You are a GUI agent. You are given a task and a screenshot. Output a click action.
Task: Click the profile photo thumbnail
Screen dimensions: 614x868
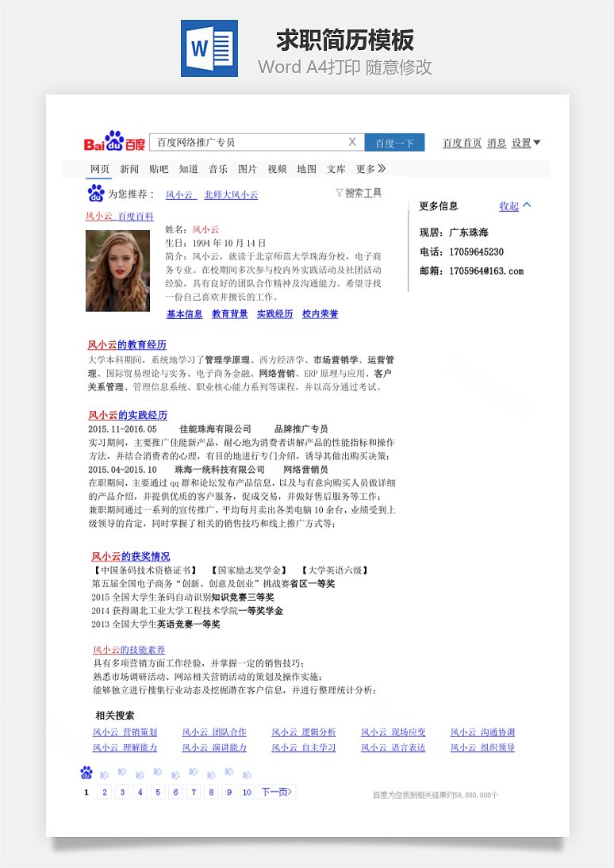point(118,271)
